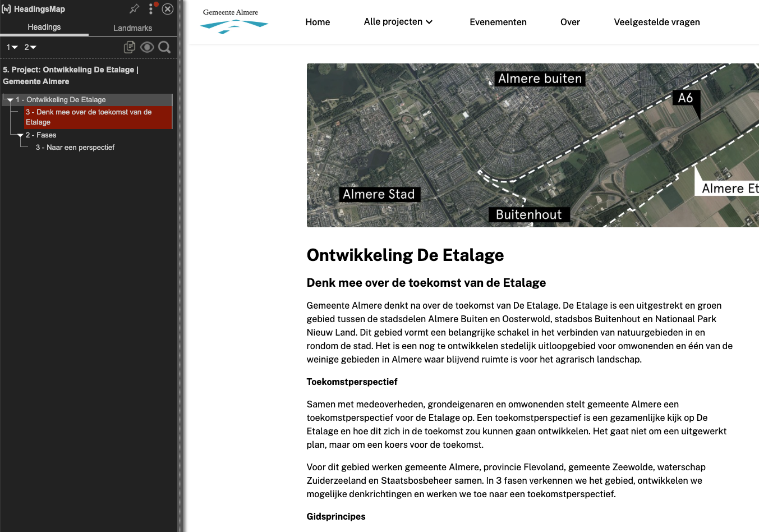Open Veelgestelde vragen page
This screenshot has height=532, width=759.
[x=657, y=22]
